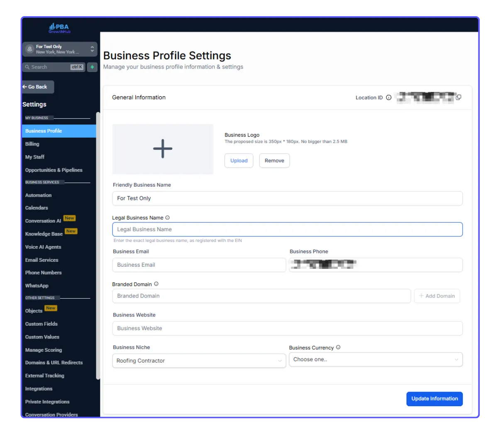Image resolution: width=498 pixels, height=448 pixels.
Task: Open Domains & URL Redirects
Action: [54, 363]
